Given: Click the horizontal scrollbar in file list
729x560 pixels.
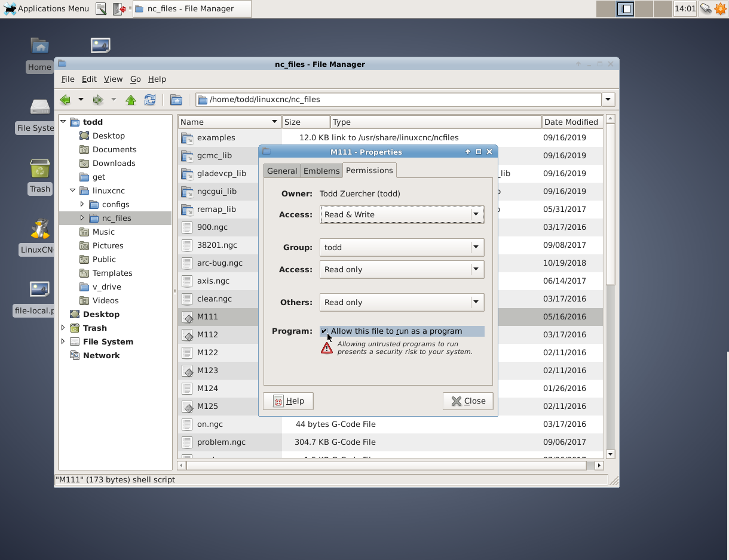Looking at the screenshot, I should [388, 465].
